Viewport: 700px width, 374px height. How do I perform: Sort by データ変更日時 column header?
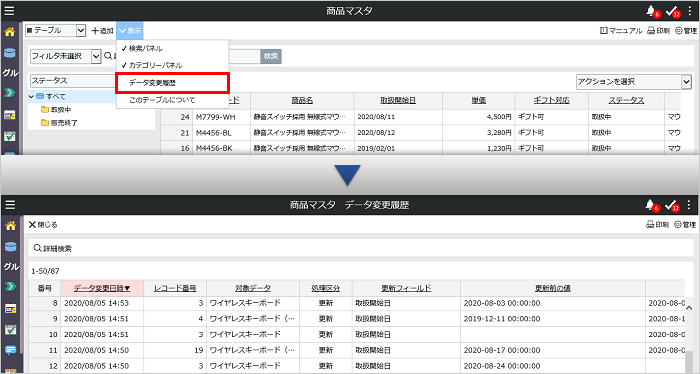(x=102, y=288)
